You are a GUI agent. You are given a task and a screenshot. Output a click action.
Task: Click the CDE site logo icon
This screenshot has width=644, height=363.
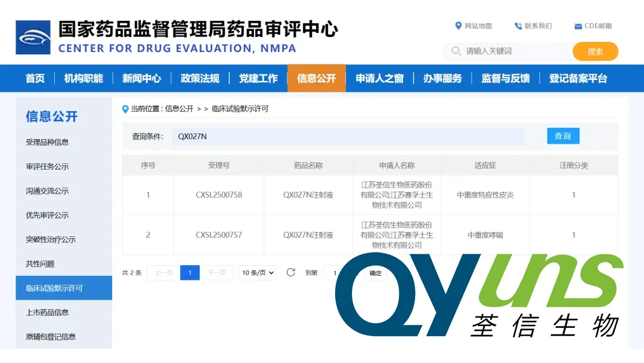33,37
